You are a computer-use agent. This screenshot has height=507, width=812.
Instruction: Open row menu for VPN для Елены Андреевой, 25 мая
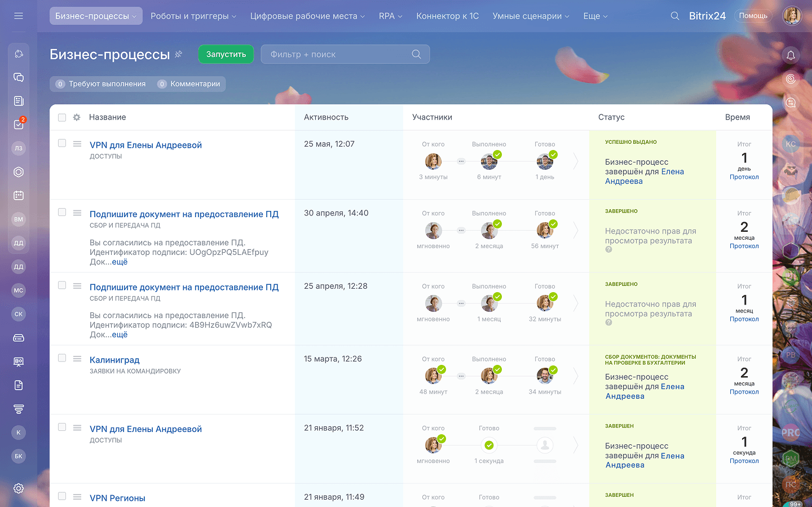[77, 144]
